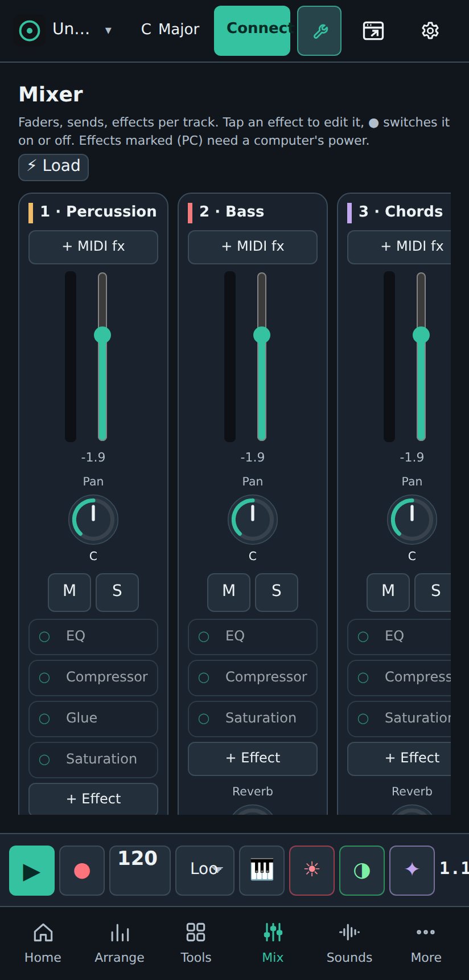Click the Percussion pan knob

coord(93,520)
